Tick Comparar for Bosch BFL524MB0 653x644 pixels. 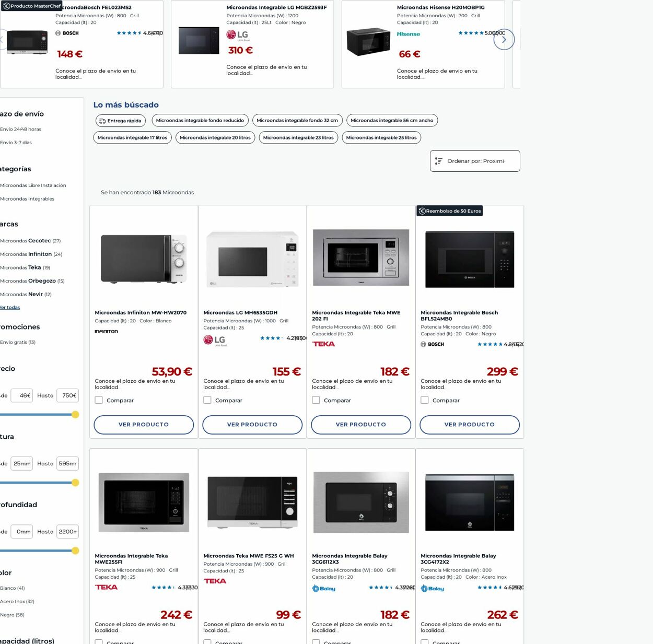(425, 400)
